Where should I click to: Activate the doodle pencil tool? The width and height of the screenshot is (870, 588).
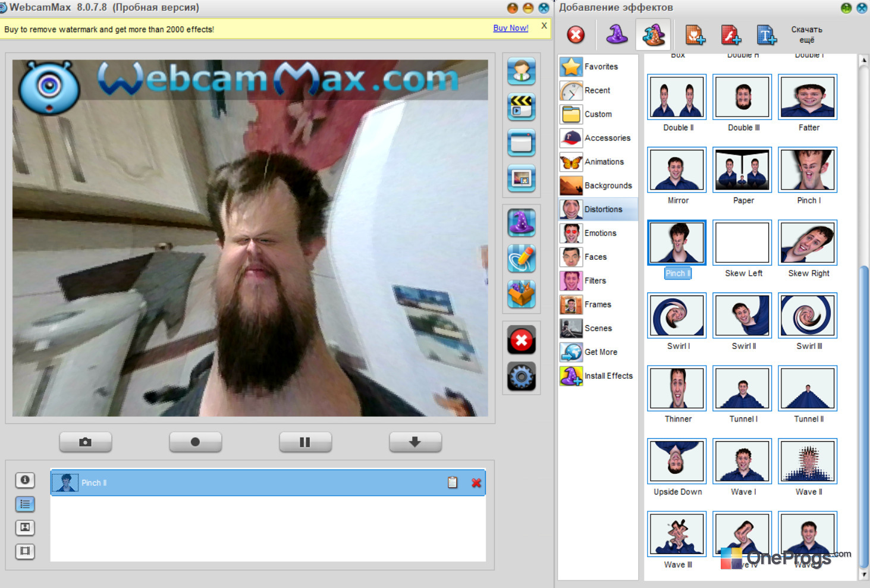tap(522, 259)
